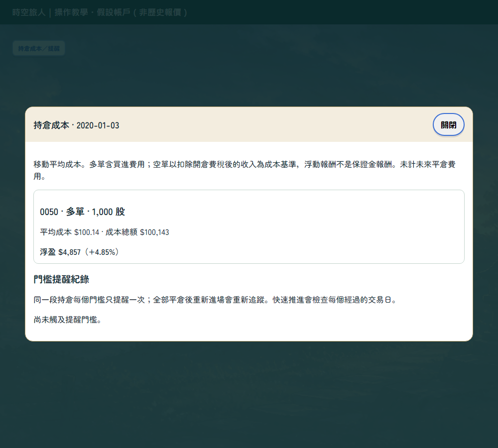Screen dimensions: 498x448
Task: Click the 浮盈 $4,857 (+4.85%) value
Action: click(x=79, y=252)
